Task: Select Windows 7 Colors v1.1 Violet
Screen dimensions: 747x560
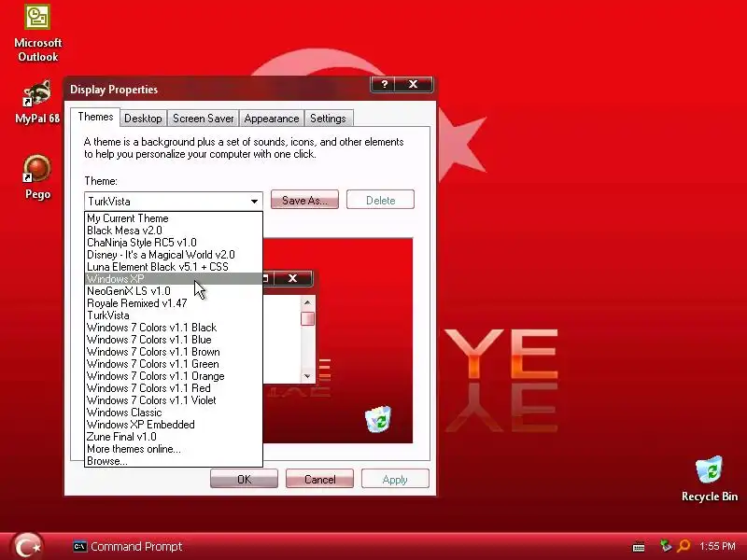Action: pos(174,400)
